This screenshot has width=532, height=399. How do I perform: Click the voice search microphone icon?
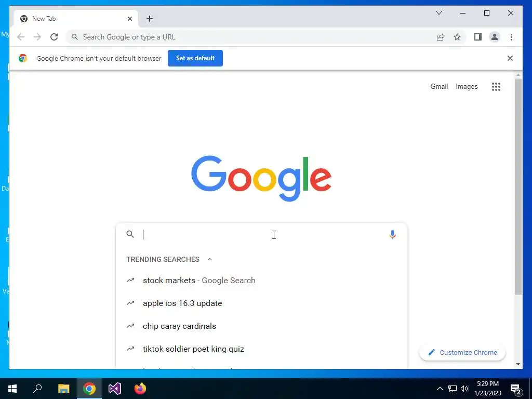click(392, 234)
